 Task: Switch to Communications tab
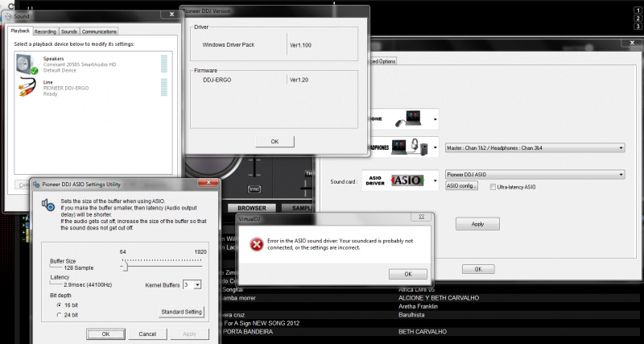tap(99, 31)
